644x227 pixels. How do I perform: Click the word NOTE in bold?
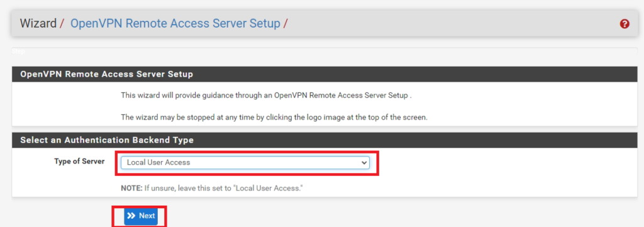(131, 189)
